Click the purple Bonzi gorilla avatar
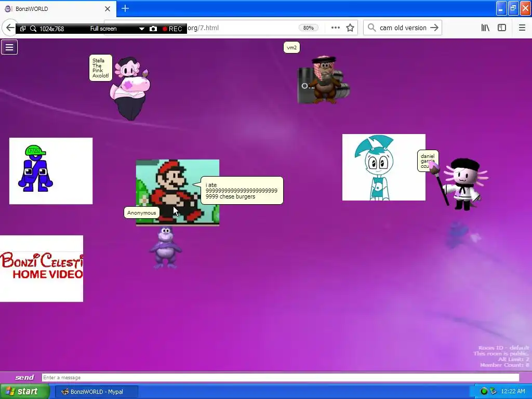 (165, 248)
